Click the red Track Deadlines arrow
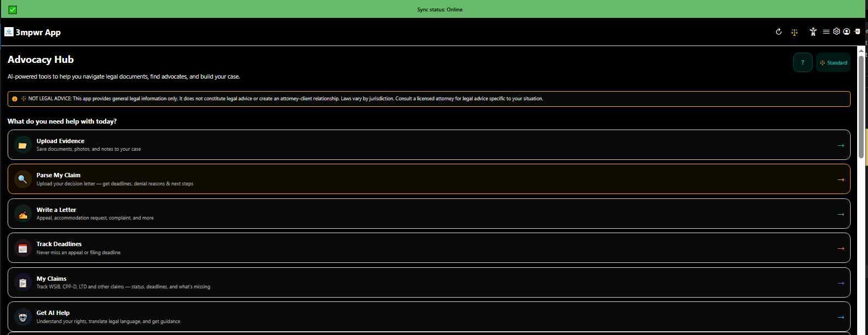The height and width of the screenshot is (335, 868). 840,248
